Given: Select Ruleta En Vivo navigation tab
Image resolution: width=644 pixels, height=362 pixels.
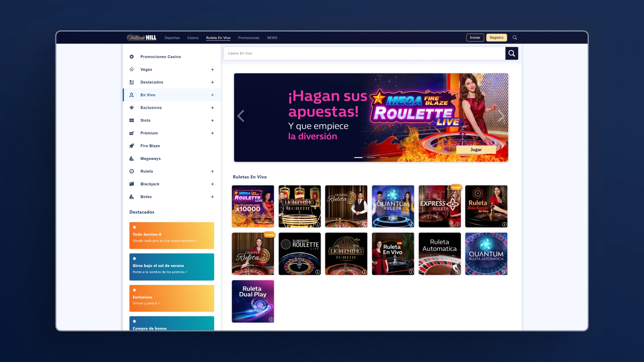Looking at the screenshot, I should point(218,38).
